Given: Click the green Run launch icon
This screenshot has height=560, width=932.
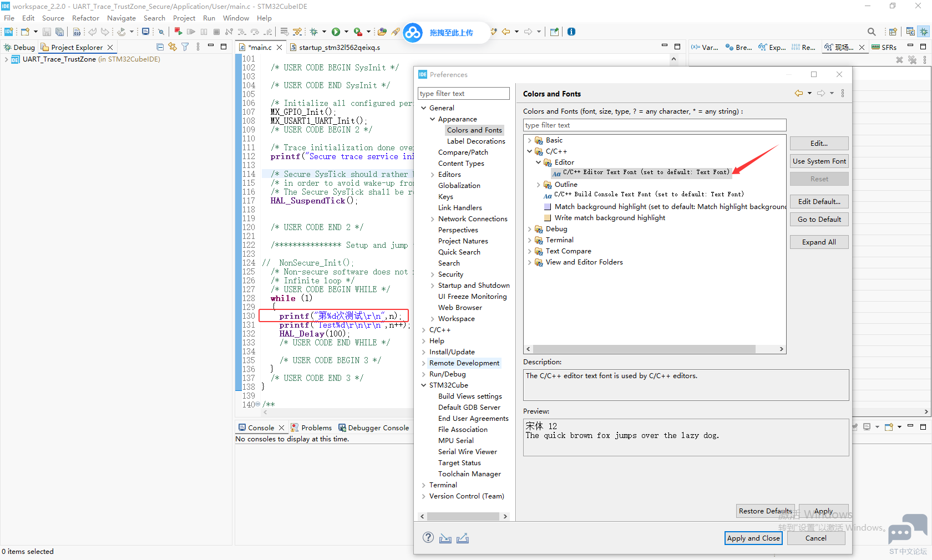Looking at the screenshot, I should 336,32.
